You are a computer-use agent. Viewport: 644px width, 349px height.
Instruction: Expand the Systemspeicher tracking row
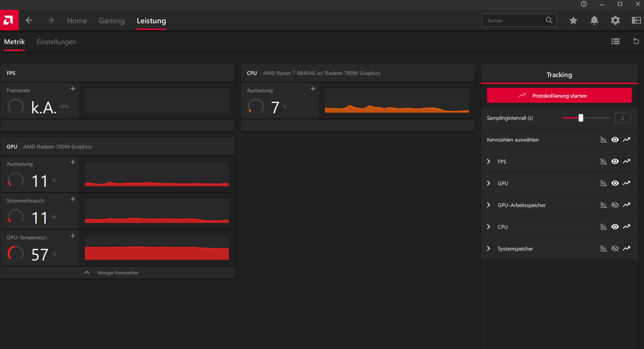click(488, 248)
